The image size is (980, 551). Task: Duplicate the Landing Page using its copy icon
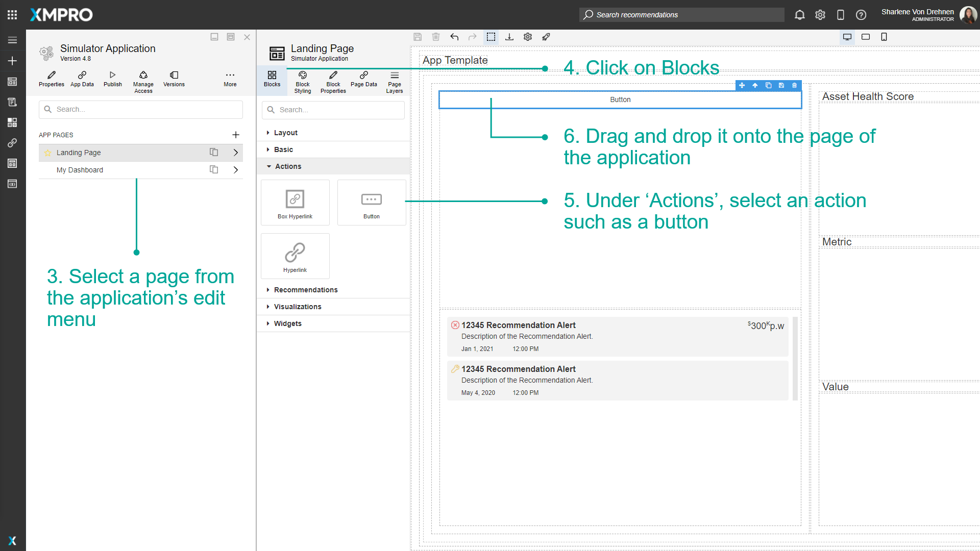213,152
